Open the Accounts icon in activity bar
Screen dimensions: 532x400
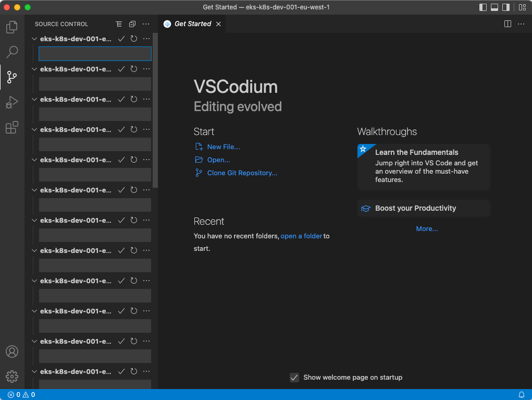click(x=11, y=351)
